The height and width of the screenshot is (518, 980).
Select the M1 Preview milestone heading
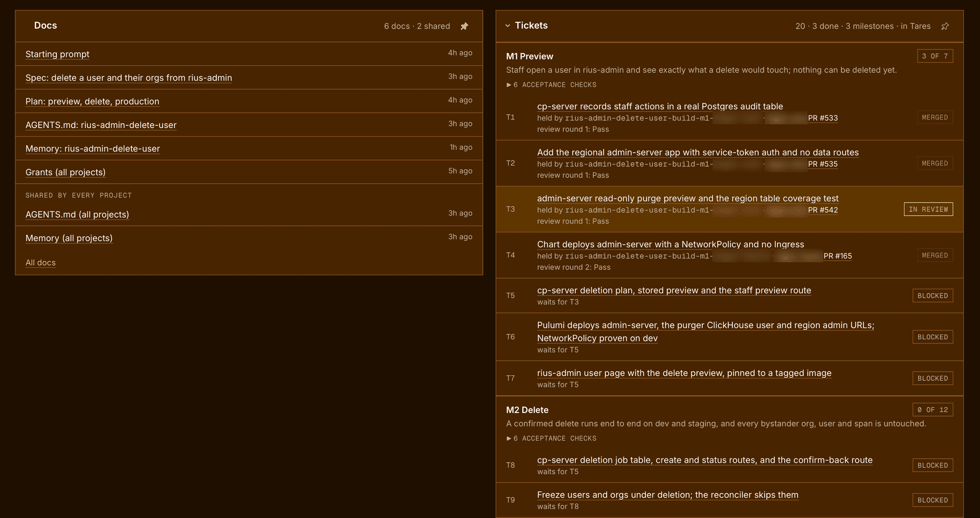point(529,57)
